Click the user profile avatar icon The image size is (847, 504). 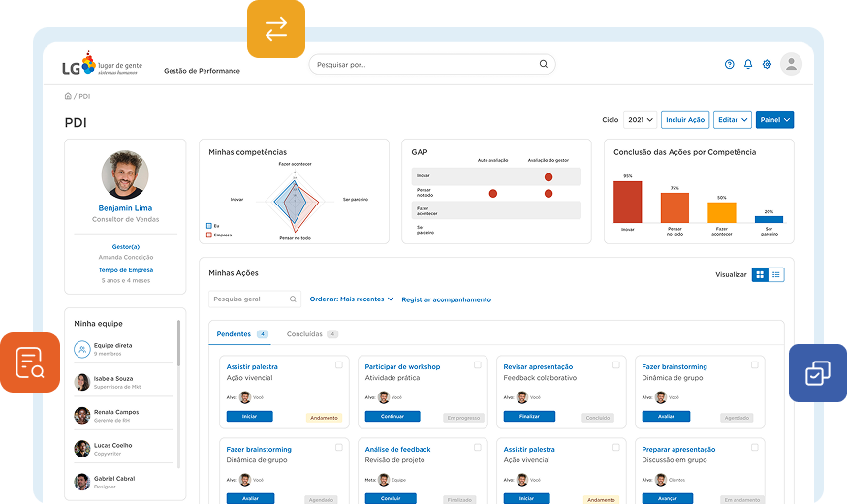tap(792, 64)
